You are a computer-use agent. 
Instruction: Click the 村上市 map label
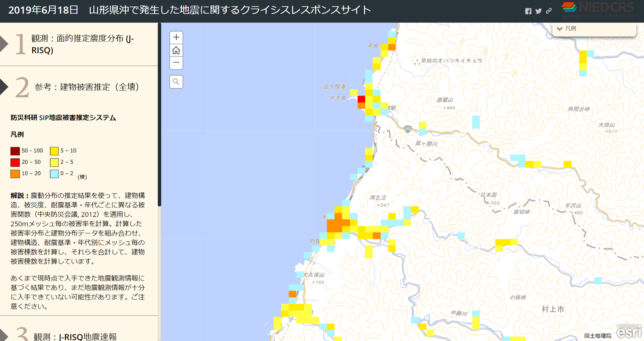pos(553,309)
